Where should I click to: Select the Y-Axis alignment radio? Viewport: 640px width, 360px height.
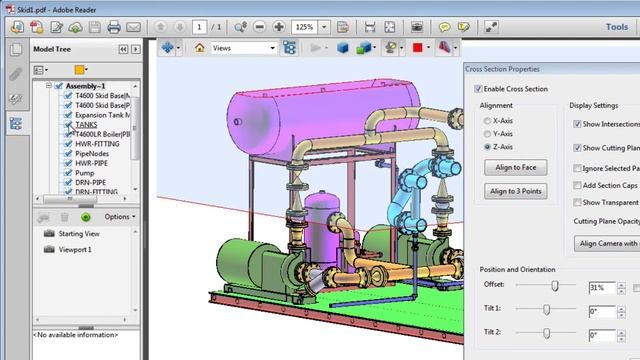point(487,134)
